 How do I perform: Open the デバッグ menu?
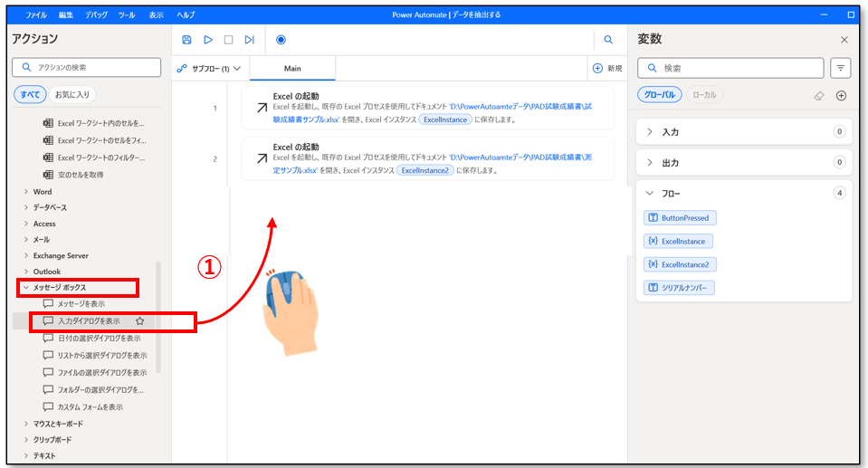pyautogui.click(x=95, y=15)
